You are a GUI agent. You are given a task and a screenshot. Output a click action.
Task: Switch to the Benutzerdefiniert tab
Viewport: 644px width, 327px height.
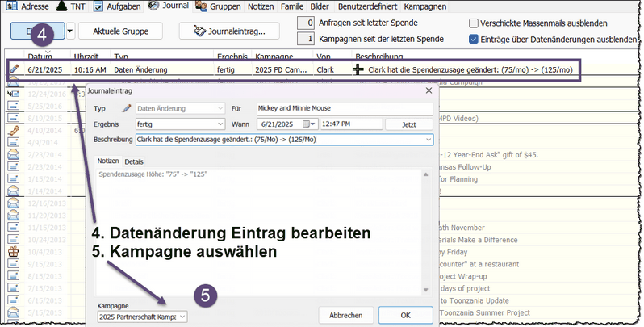[367, 6]
